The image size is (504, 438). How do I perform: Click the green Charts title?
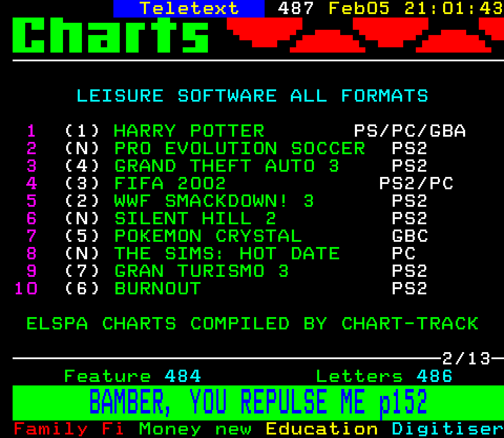coord(111,35)
